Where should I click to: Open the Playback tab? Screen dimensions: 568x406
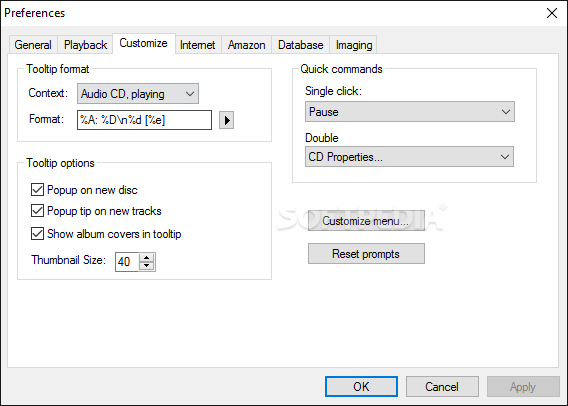[85, 45]
